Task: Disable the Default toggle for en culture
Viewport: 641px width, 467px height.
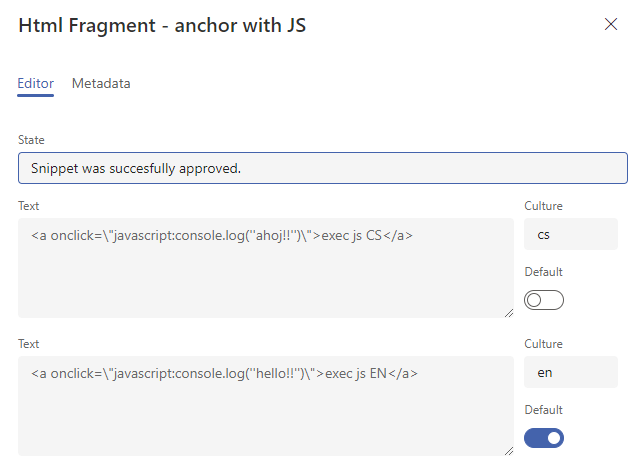Action: point(544,438)
